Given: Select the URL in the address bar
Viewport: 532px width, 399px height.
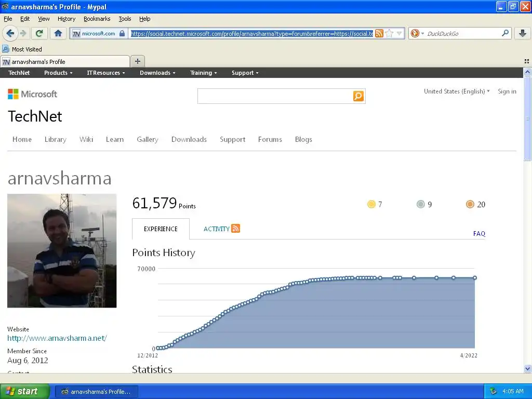Looking at the screenshot, I should pyautogui.click(x=252, y=33).
